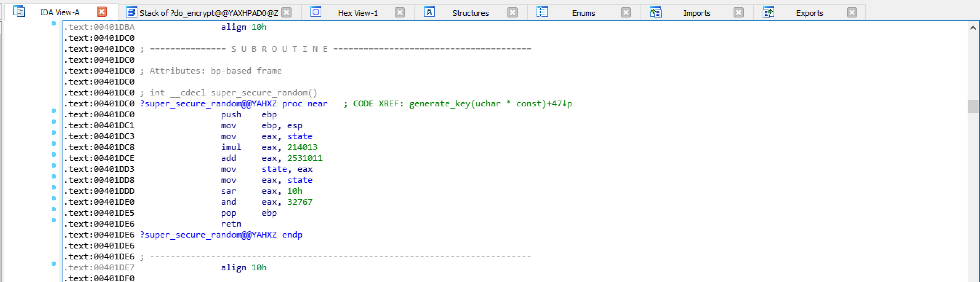This screenshot has height=282, width=980.
Task: Open the Stack of do_encrypt tab
Action: pyautogui.click(x=209, y=13)
